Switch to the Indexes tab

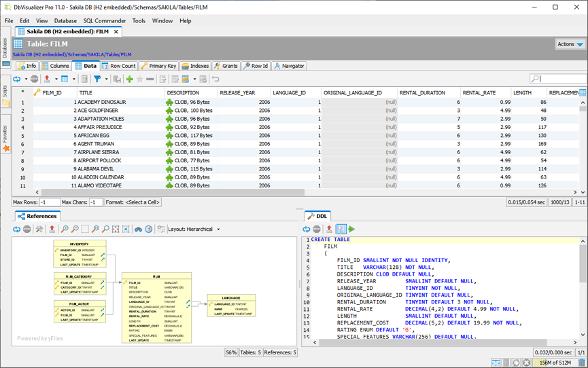click(195, 66)
